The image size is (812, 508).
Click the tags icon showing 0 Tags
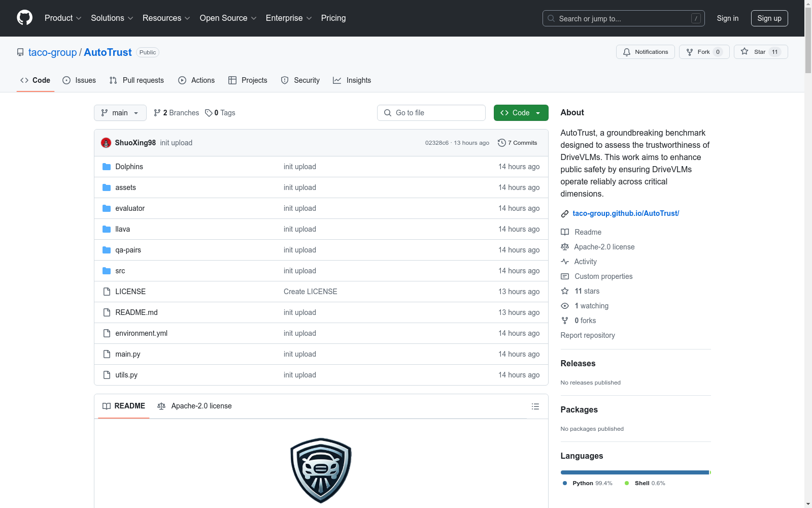coord(209,113)
